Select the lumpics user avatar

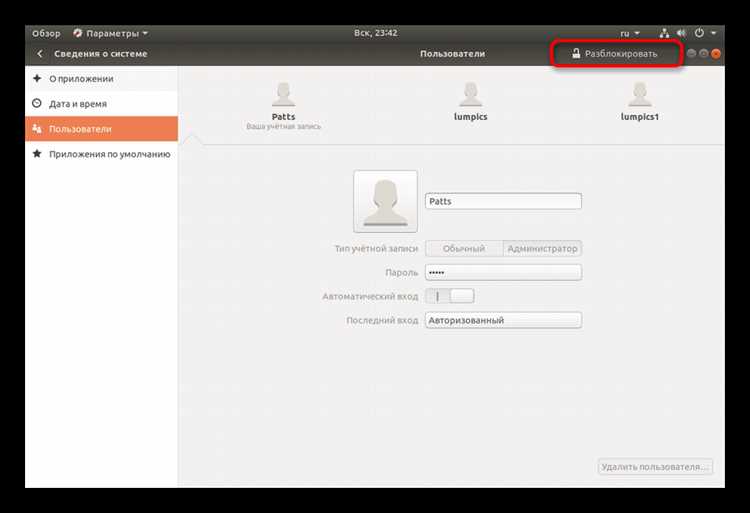click(x=471, y=94)
